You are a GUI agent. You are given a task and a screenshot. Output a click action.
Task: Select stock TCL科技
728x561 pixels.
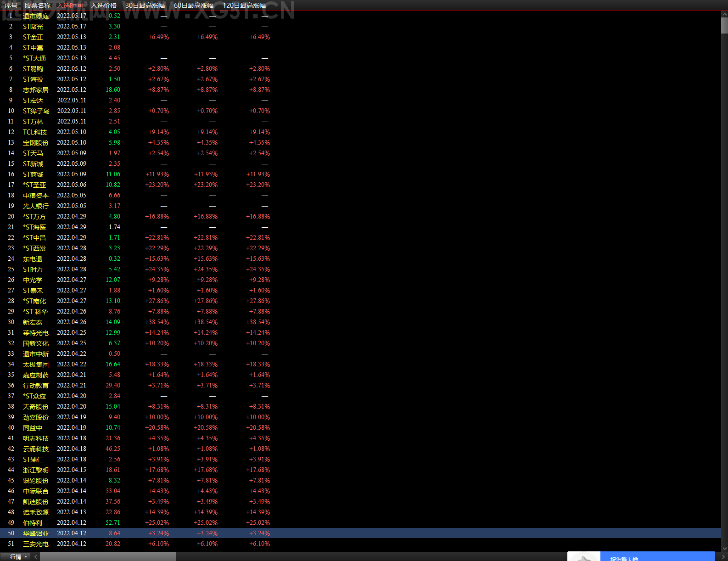(35, 132)
